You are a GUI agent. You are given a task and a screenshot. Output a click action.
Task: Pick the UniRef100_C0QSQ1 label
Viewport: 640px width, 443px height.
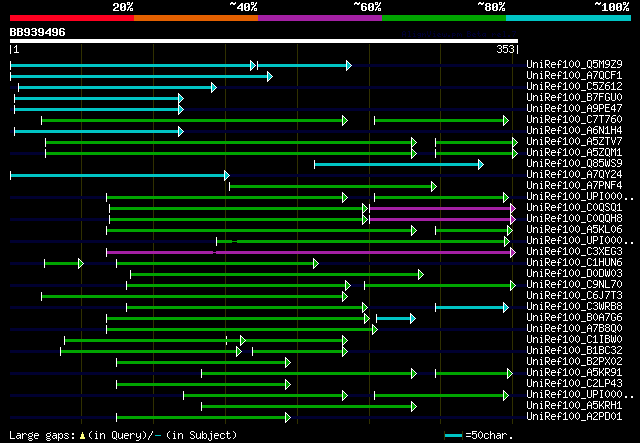click(574, 208)
